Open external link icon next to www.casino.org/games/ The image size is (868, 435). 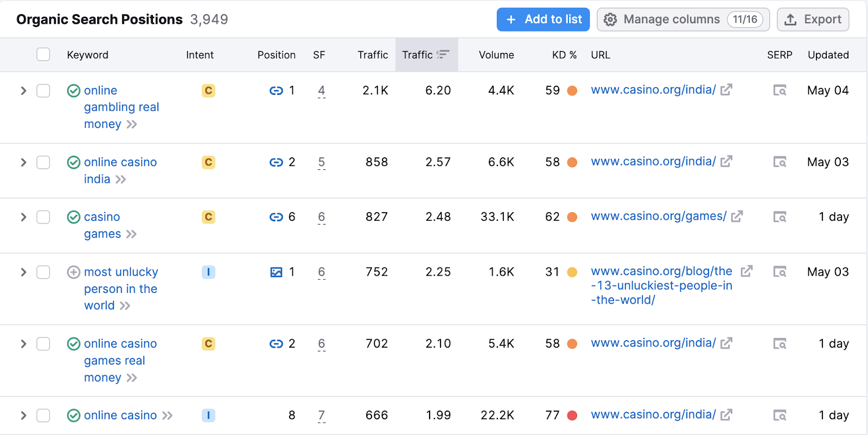pos(737,216)
